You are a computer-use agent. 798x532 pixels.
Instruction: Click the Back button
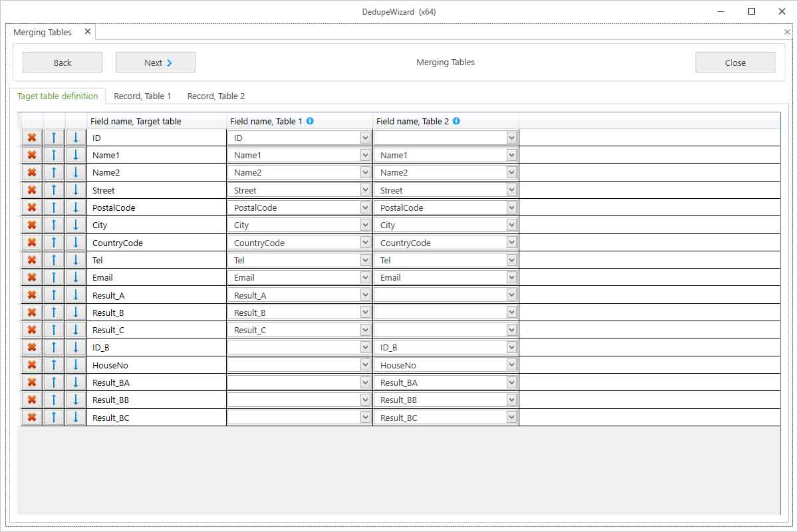click(x=63, y=63)
